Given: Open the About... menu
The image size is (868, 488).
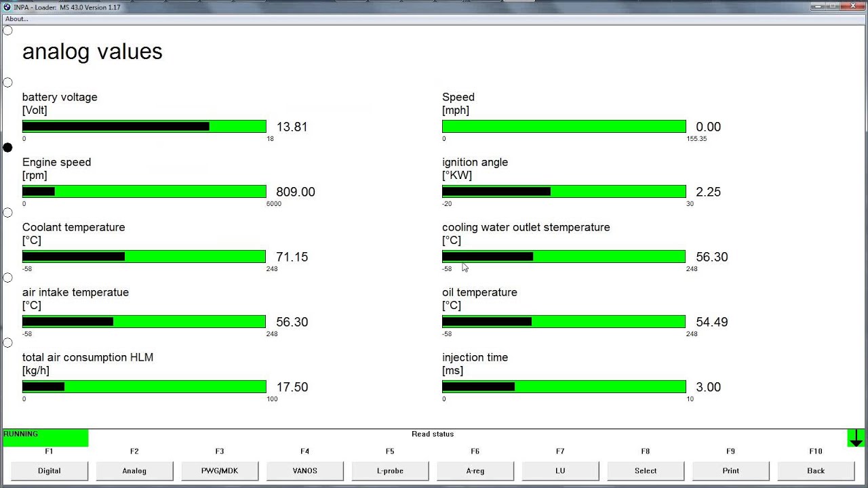Looking at the screenshot, I should point(17,19).
